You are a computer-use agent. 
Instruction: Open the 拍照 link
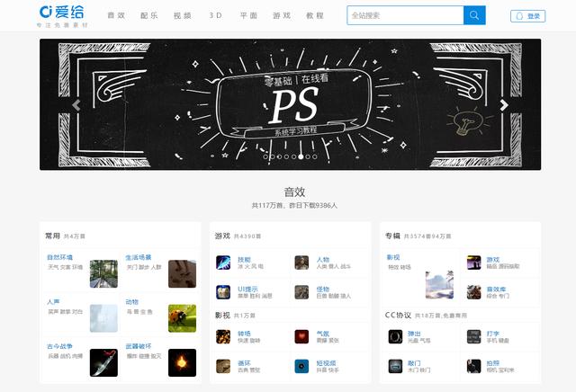coord(493,363)
